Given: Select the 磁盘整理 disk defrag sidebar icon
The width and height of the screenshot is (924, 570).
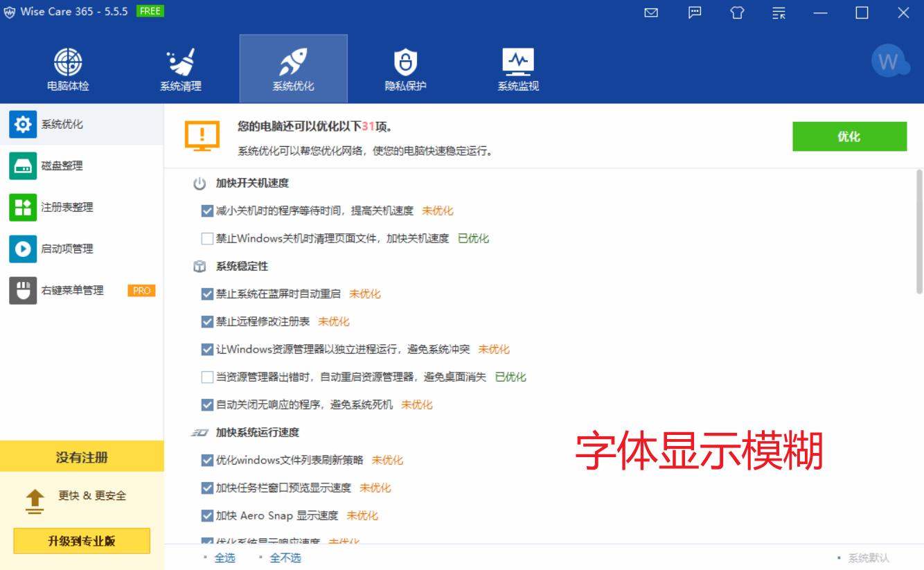Looking at the screenshot, I should (x=23, y=166).
